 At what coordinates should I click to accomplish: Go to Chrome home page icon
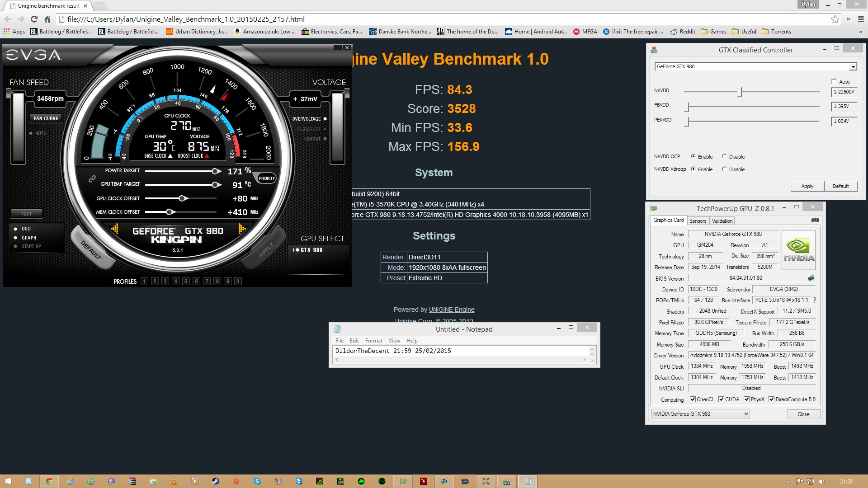click(47, 19)
